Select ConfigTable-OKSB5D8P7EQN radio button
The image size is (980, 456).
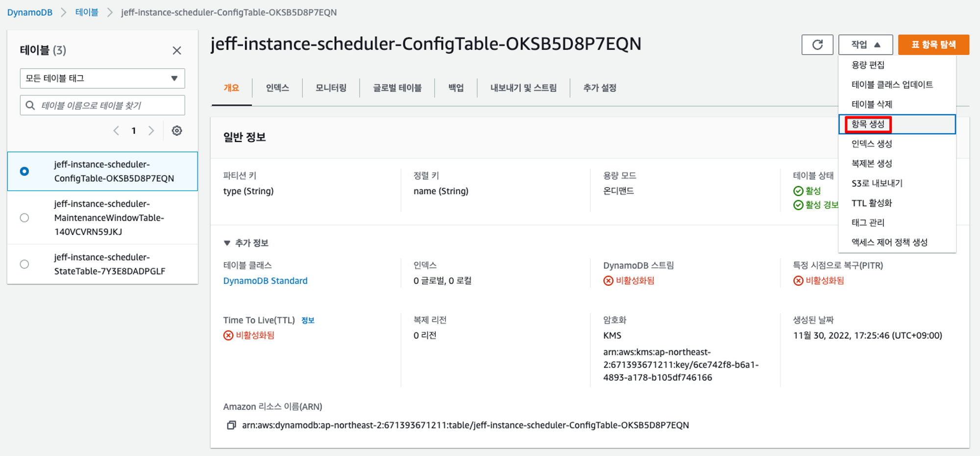(24, 171)
